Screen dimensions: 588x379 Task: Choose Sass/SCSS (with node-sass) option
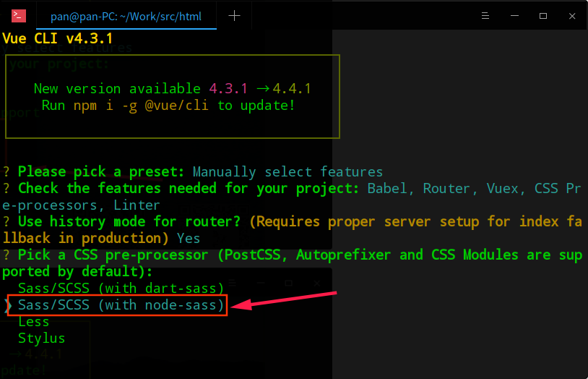click(121, 305)
